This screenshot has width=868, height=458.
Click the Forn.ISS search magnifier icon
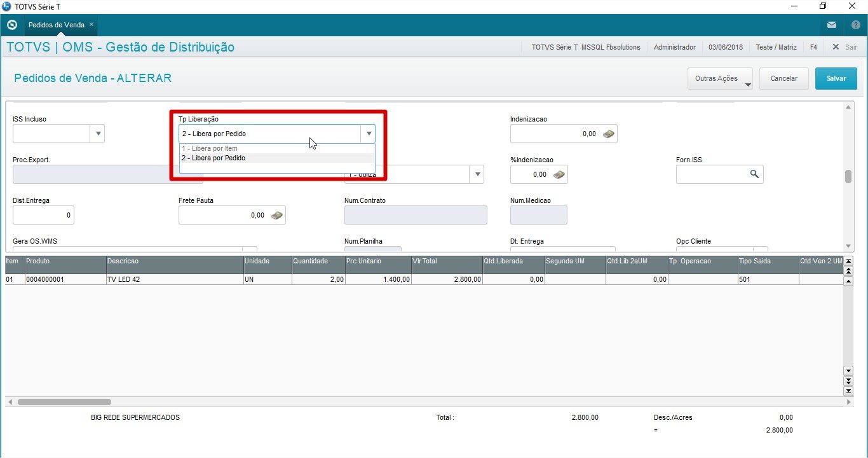tap(754, 174)
